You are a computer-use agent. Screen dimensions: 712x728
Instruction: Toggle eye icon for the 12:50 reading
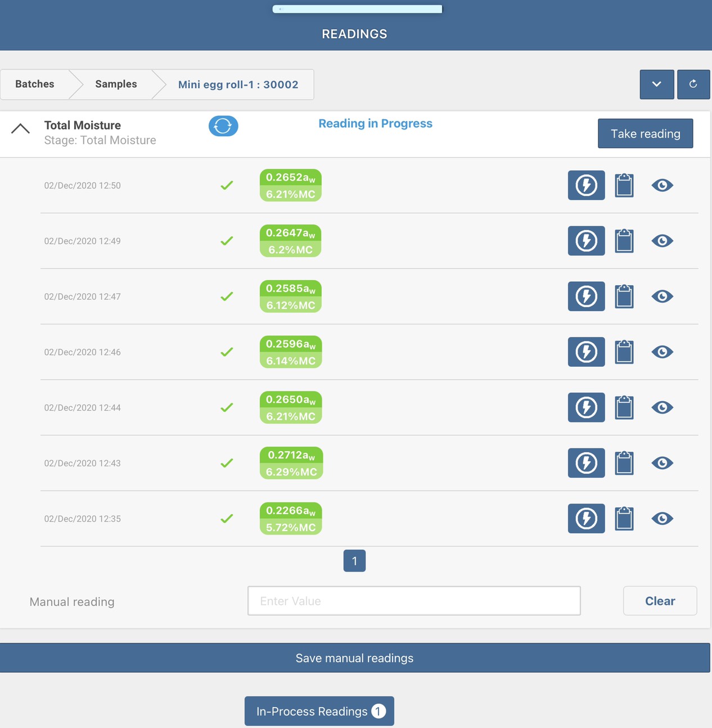(x=662, y=185)
